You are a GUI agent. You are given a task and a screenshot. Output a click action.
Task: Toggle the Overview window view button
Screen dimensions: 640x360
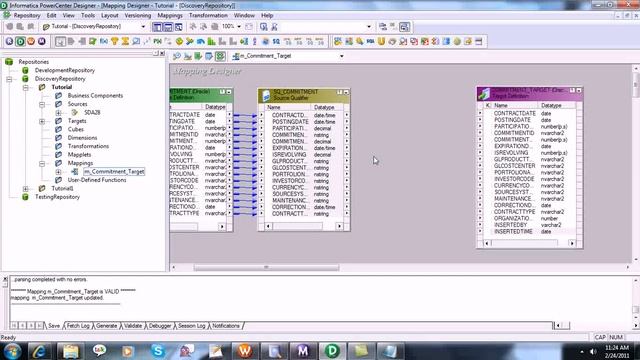pyautogui.click(x=179, y=27)
